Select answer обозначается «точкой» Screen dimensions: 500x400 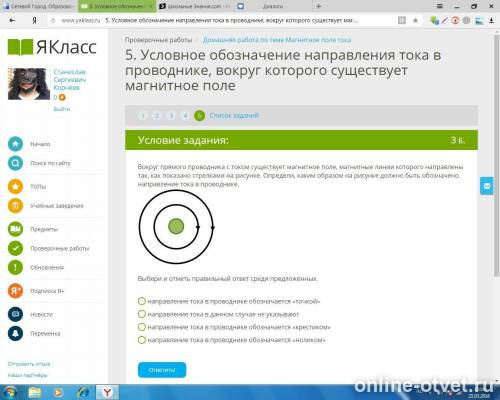tap(142, 301)
